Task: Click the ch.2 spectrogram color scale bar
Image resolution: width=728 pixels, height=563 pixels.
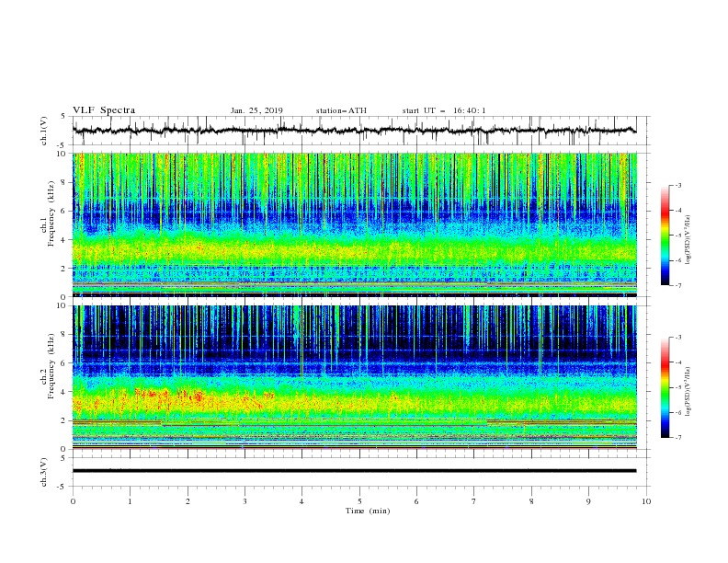Action: tap(665, 387)
